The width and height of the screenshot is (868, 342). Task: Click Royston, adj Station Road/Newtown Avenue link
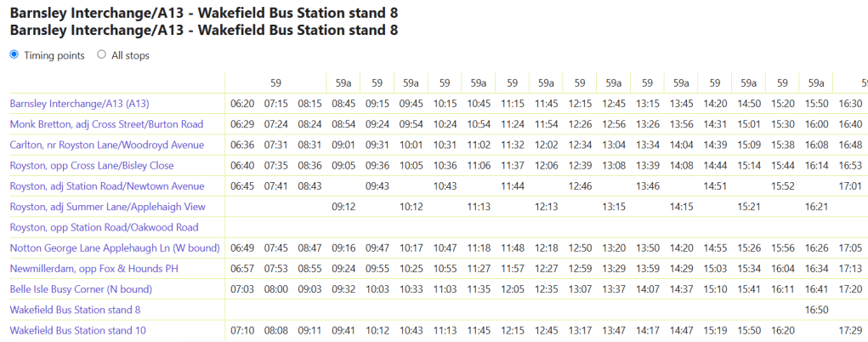coord(107,185)
